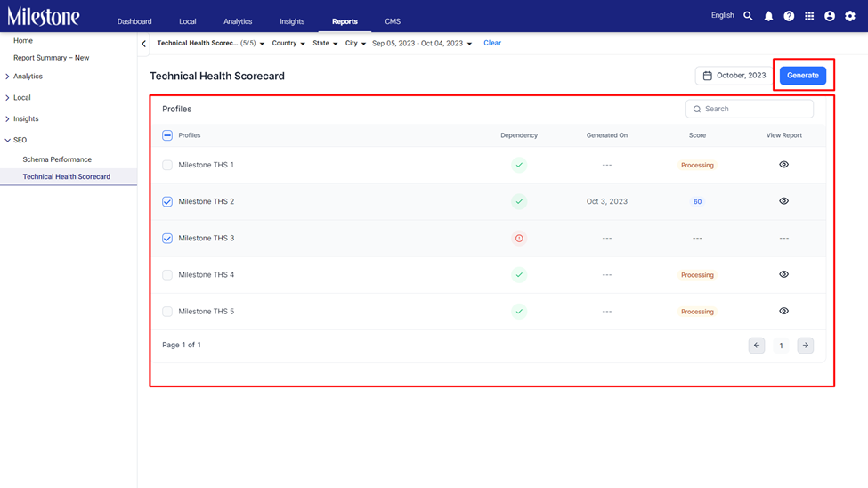The width and height of the screenshot is (868, 488).
Task: Click the calendar icon beside October, 2023
Action: [x=707, y=76]
